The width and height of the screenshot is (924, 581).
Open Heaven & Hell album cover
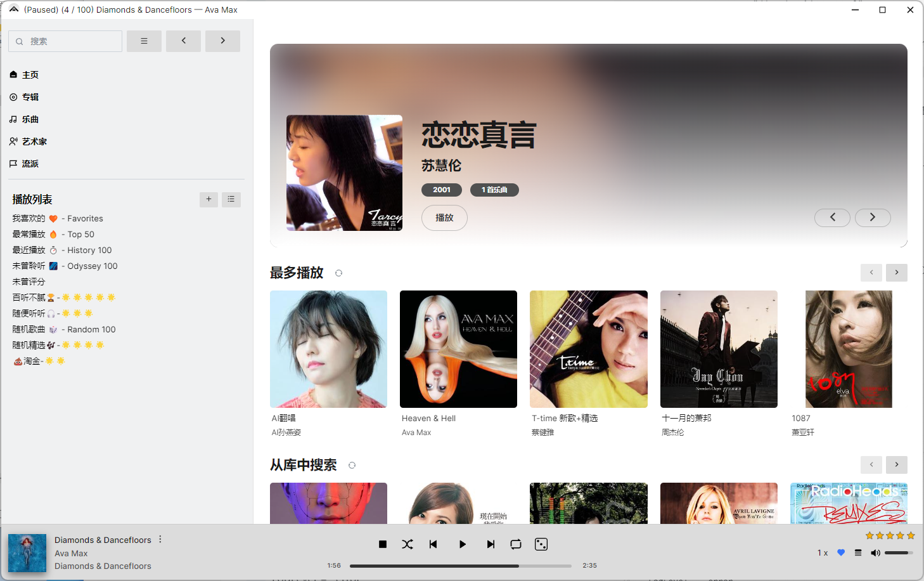coord(458,349)
